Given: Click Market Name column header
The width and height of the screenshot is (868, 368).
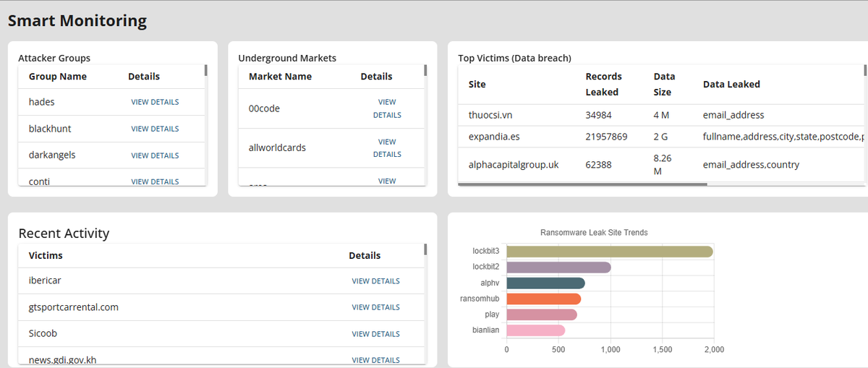Looking at the screenshot, I should click(x=281, y=77).
